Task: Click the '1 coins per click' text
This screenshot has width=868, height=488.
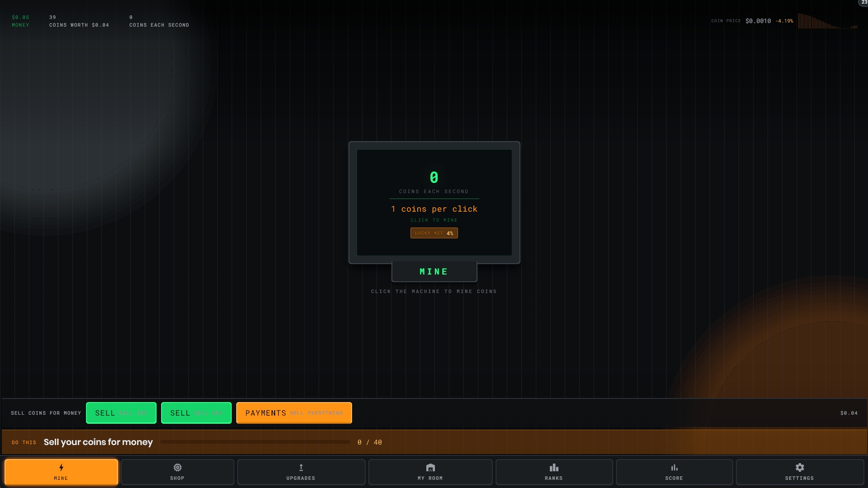Action: 434,209
